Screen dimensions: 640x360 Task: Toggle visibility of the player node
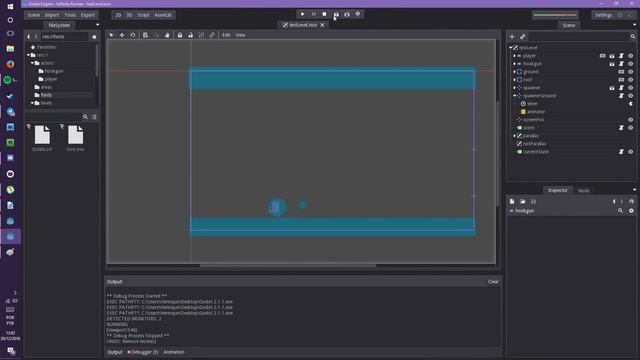pyautogui.click(x=631, y=56)
